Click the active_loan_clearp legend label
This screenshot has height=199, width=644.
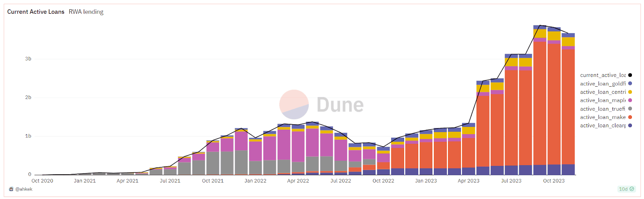[x=603, y=126]
